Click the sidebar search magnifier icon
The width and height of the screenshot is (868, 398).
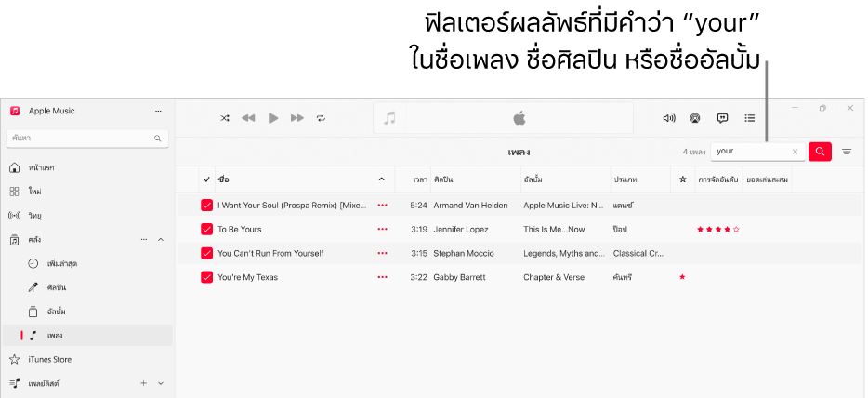coord(158,139)
